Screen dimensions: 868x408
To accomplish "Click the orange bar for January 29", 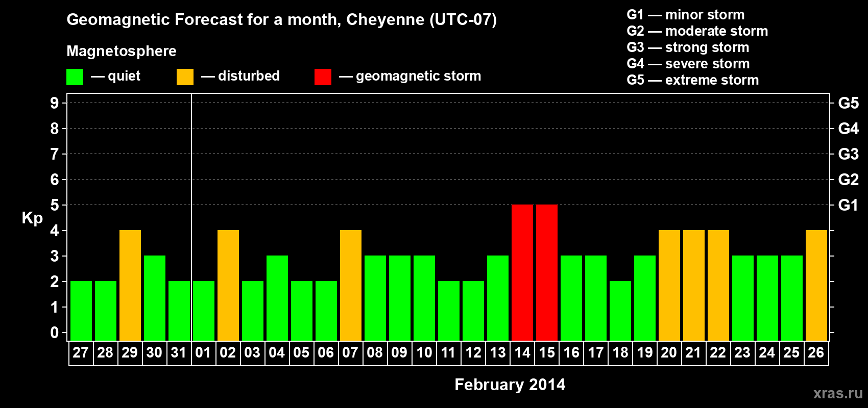I will point(130,285).
